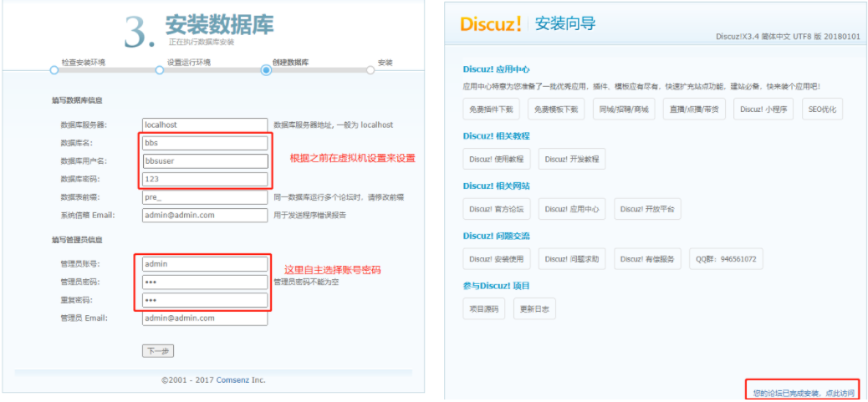
Task: Click the database name field containing bbs
Action: (x=205, y=143)
